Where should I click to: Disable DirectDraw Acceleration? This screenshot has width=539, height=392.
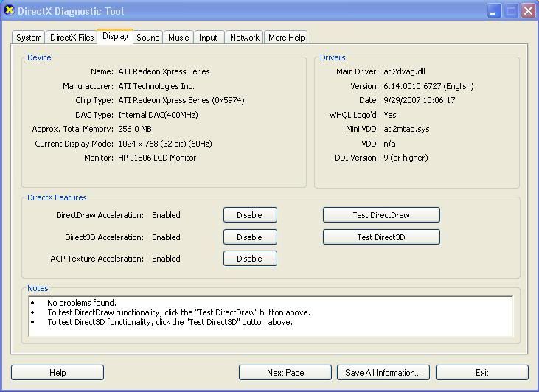pos(250,215)
